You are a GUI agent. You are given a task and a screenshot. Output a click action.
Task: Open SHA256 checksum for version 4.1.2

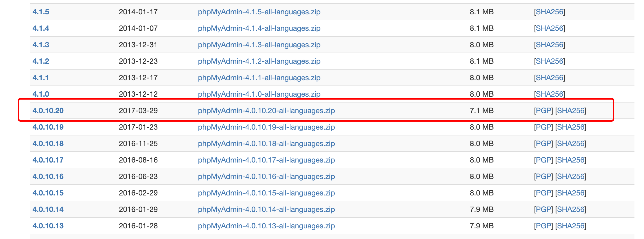click(550, 61)
